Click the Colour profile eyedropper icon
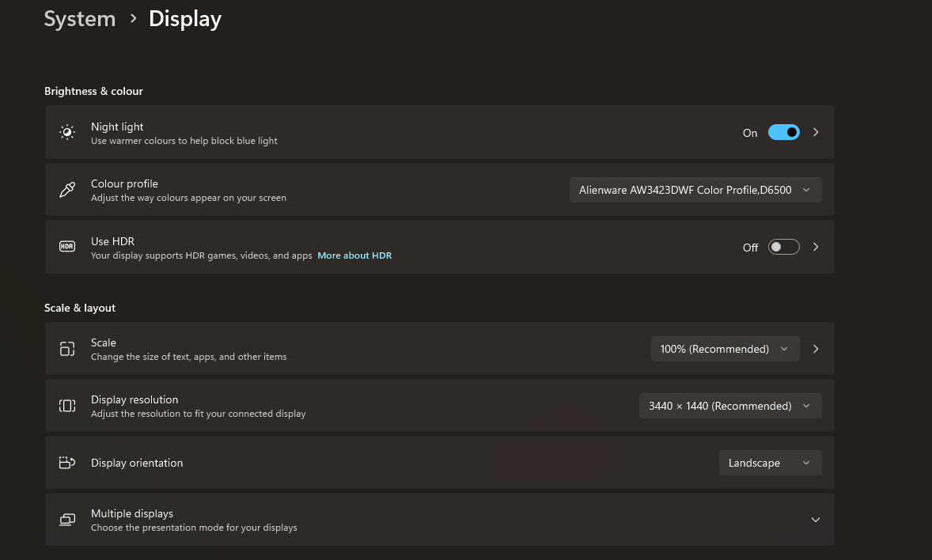The image size is (932, 560). pyautogui.click(x=67, y=190)
